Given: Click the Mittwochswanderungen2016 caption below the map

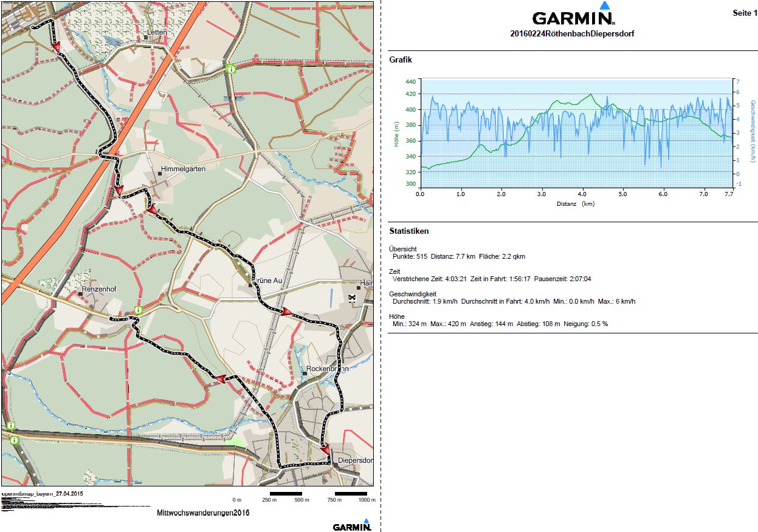Looking at the screenshot, I should tap(203, 513).
